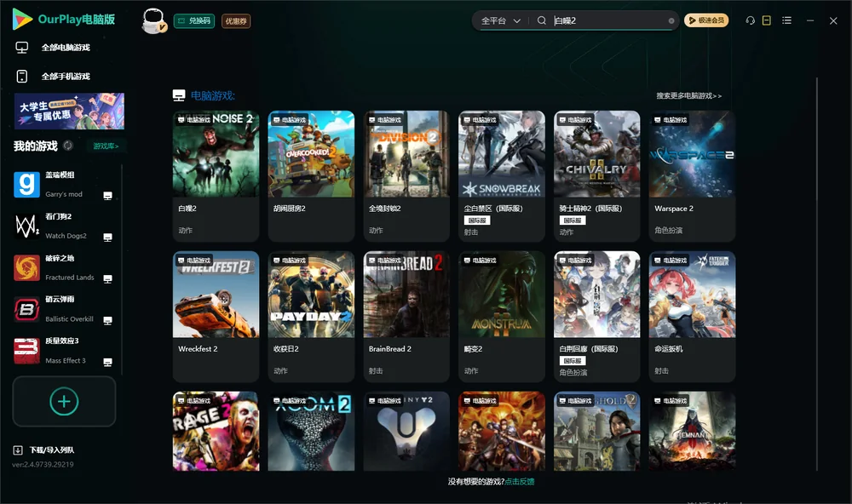
Task: Open the Wreckfest 2 game card
Action: (216, 317)
